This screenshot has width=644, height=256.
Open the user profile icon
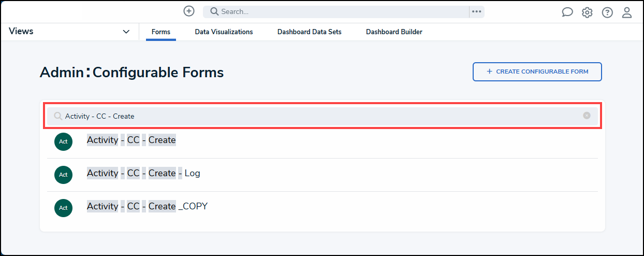pyautogui.click(x=627, y=12)
